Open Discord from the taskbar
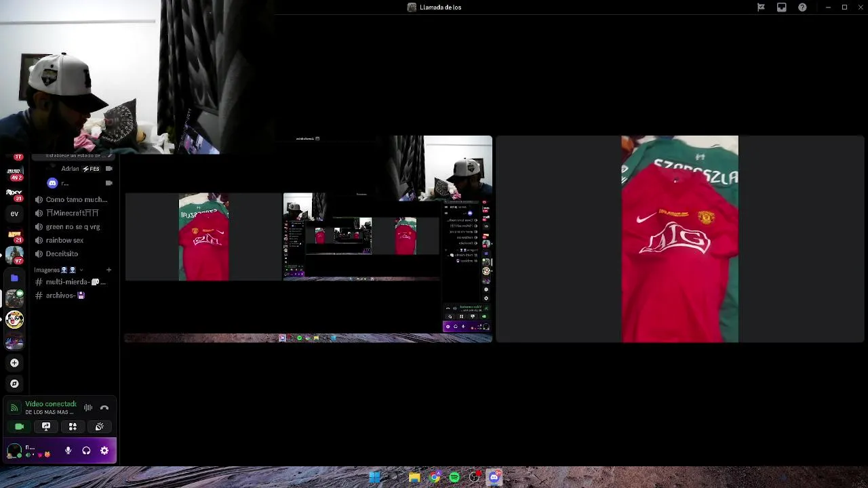This screenshot has height=488, width=868. (x=494, y=477)
